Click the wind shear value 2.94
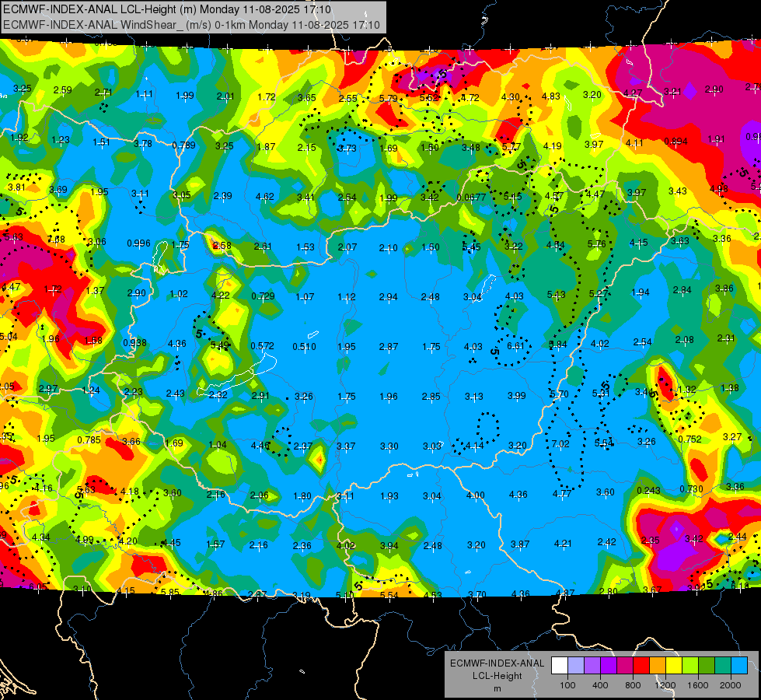Viewport: 761px width, 700px height. point(388,296)
